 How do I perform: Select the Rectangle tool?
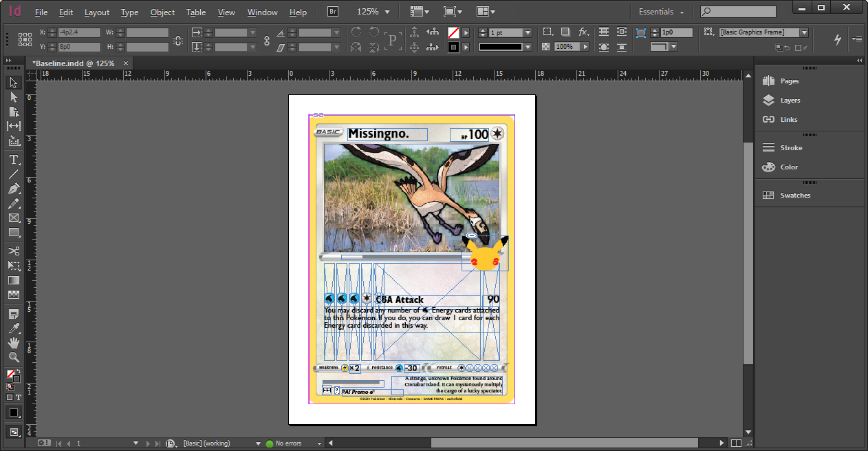(x=14, y=232)
